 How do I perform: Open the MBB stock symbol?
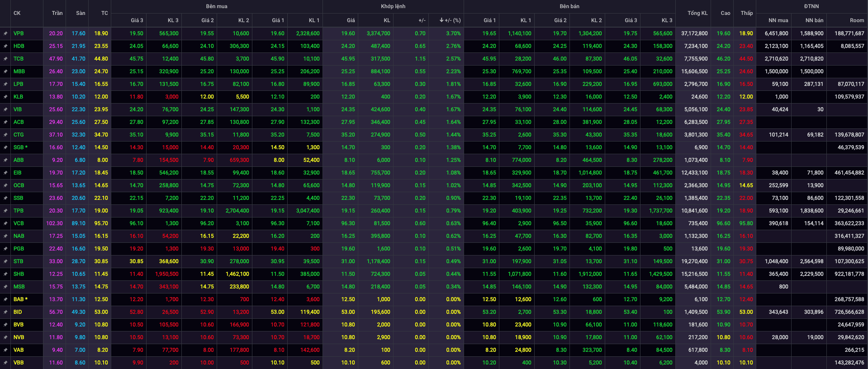pos(19,71)
